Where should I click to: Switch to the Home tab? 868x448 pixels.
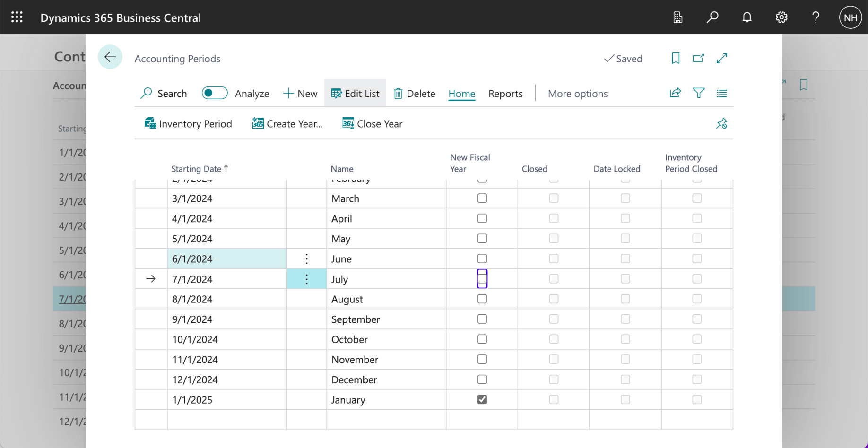coord(462,94)
